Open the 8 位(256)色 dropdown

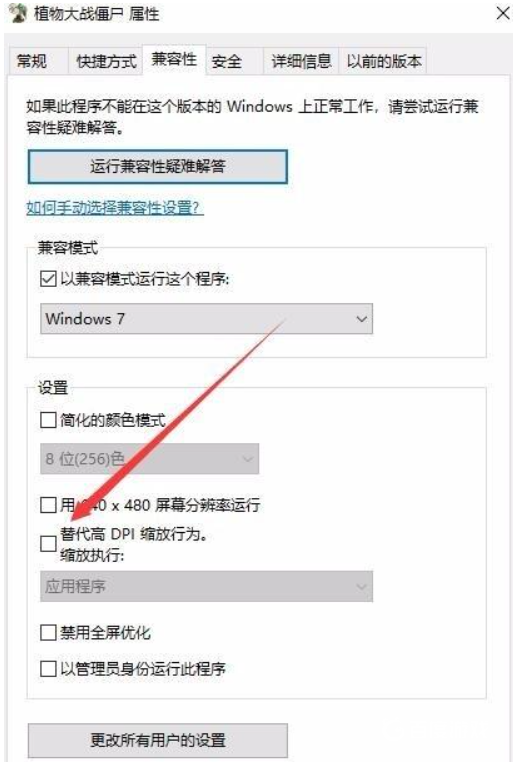click(150, 458)
